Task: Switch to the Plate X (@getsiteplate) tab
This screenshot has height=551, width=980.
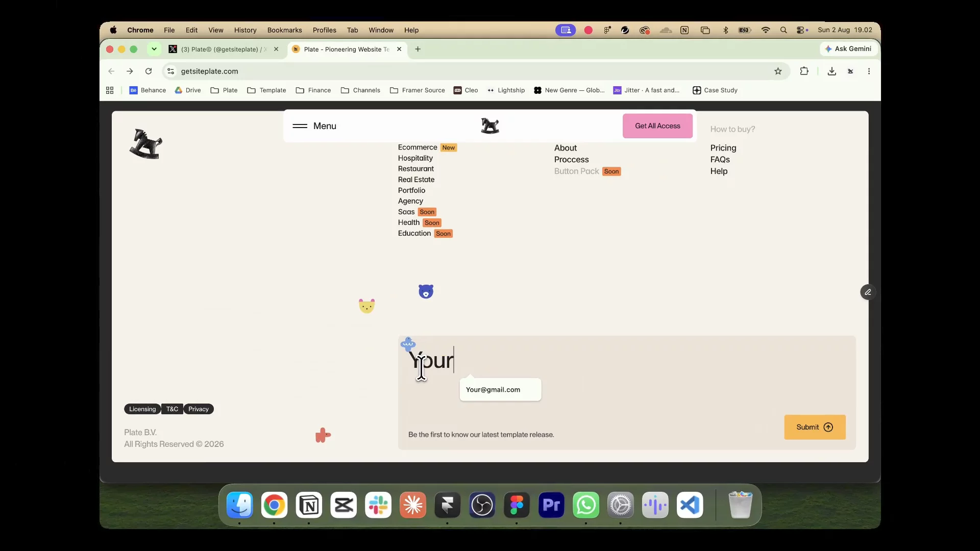Action: coord(224,49)
